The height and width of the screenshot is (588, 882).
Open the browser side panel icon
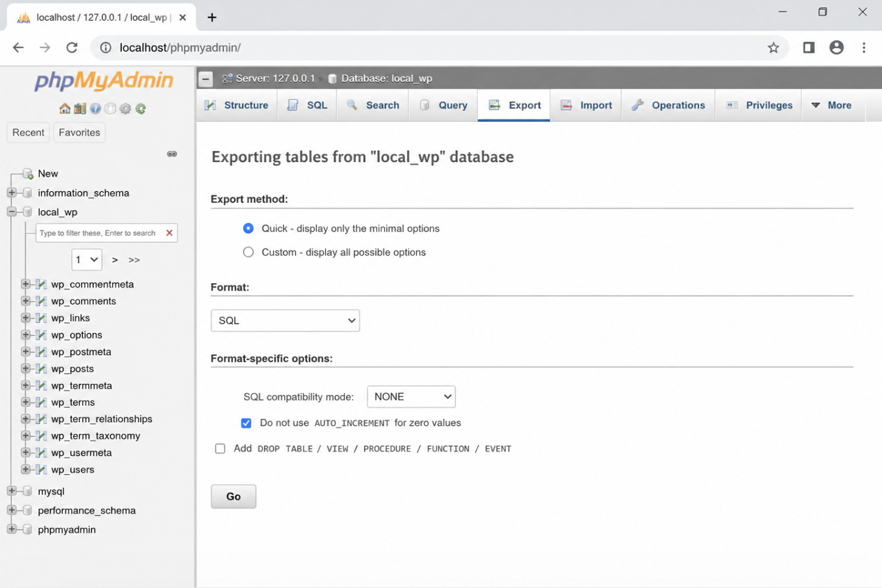click(x=808, y=48)
